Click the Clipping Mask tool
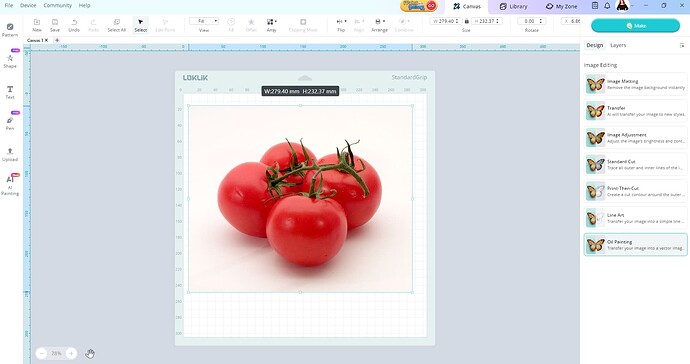Screen dimensions: 690x364 303,25
